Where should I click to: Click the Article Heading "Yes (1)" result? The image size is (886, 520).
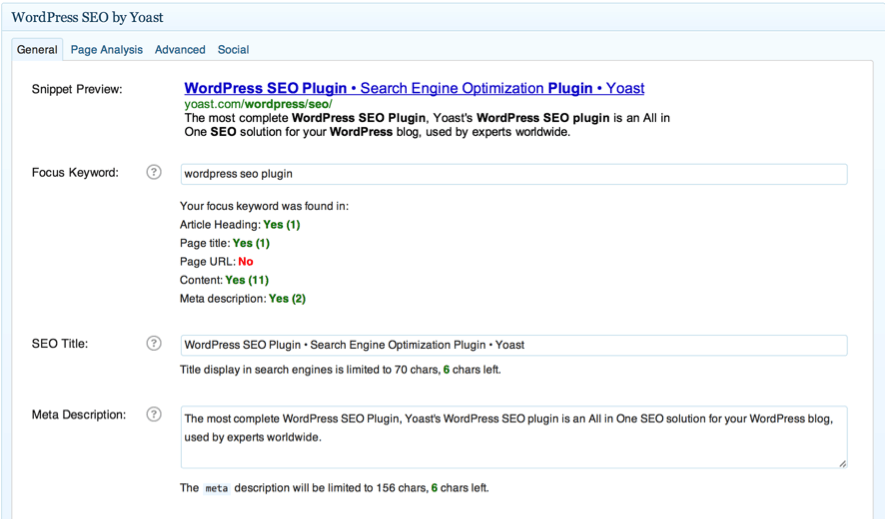[x=281, y=225]
